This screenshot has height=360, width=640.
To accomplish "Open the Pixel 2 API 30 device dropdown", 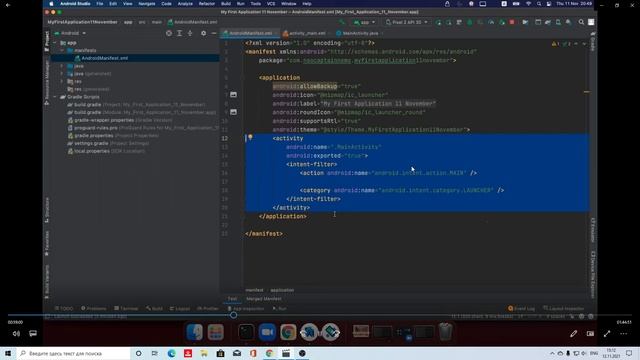I will [x=407, y=22].
